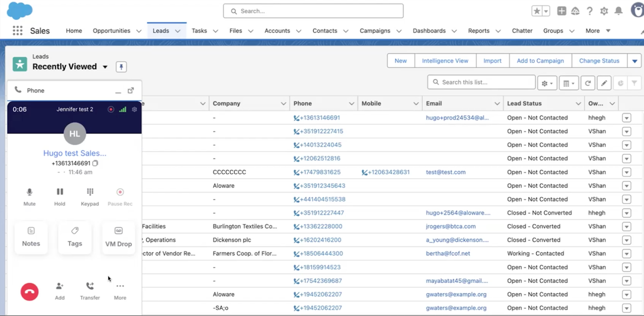Open call Notes
This screenshot has width=644, height=316.
coord(31,237)
